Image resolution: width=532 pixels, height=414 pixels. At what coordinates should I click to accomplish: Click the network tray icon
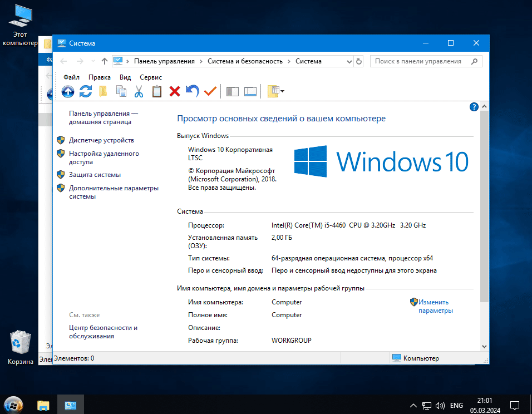[426, 406]
